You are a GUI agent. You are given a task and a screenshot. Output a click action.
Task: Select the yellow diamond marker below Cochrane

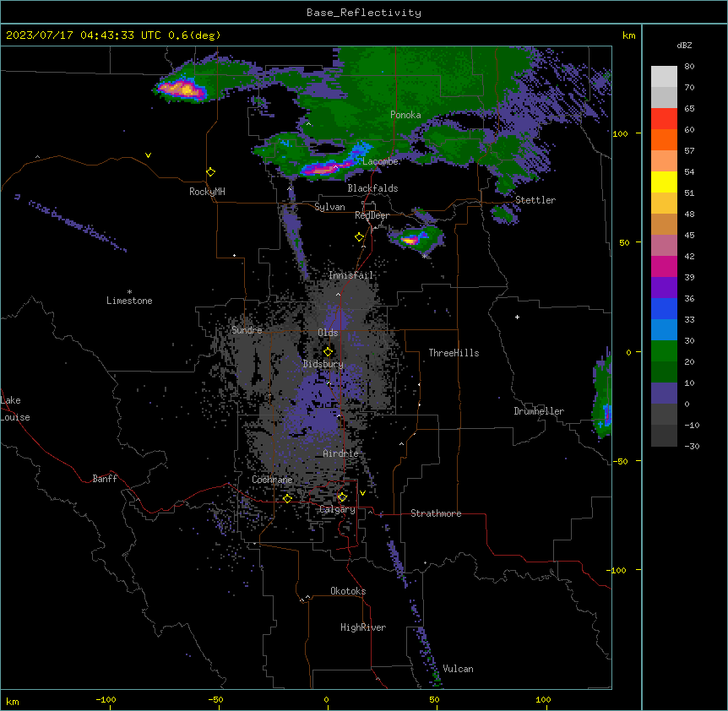point(287,498)
